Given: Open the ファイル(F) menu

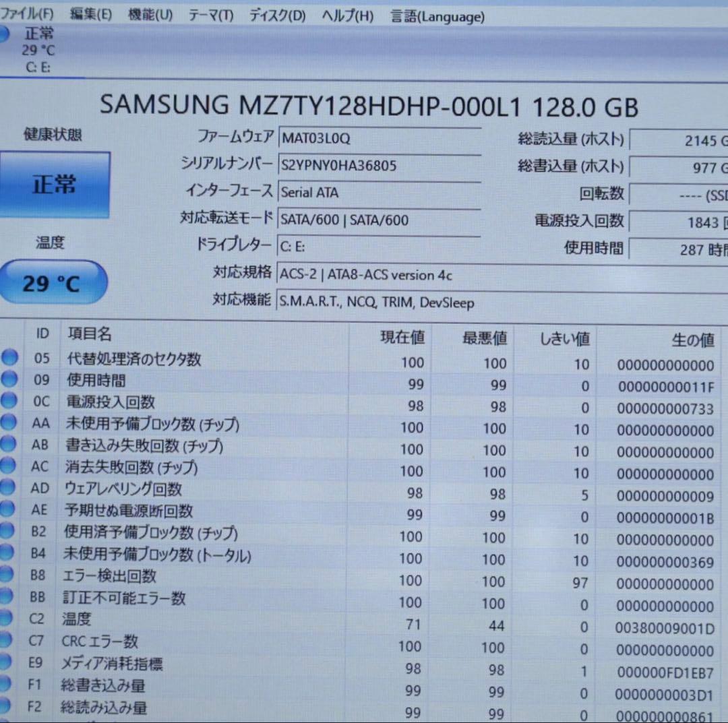Looking at the screenshot, I should tap(26, 12).
